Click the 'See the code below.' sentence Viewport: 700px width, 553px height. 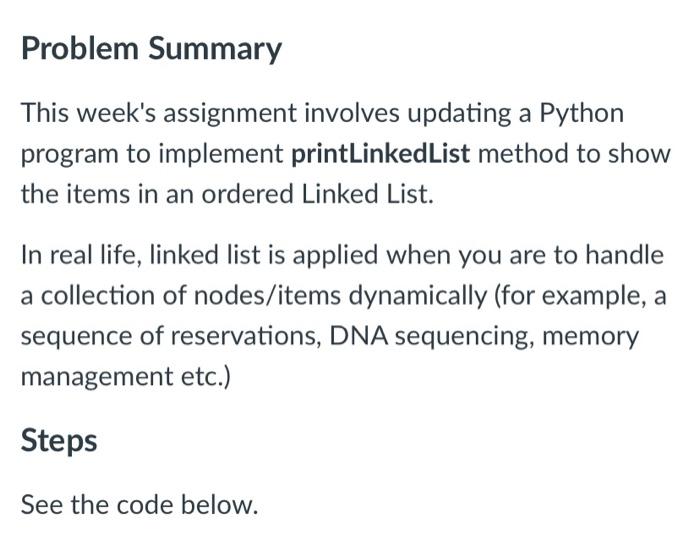point(140,505)
